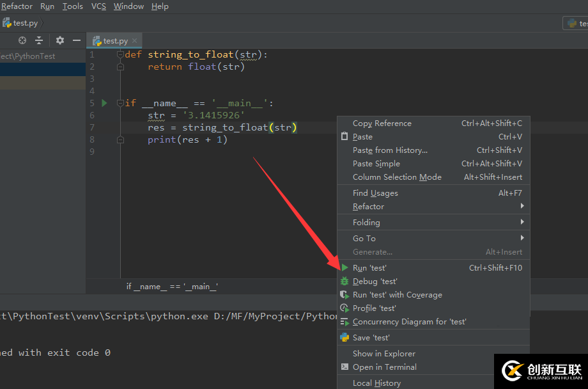
Task: Click the collapse all icon in project panel
Action: 38,40
